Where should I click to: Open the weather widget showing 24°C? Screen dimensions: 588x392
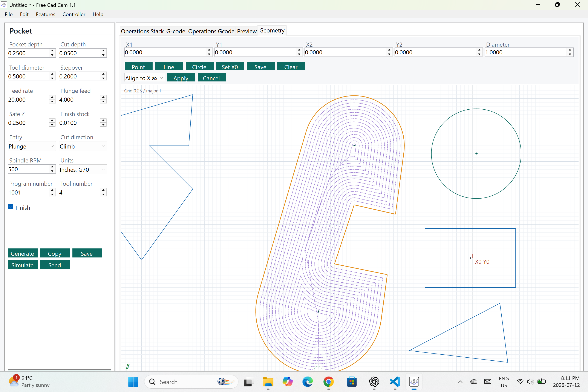pyautogui.click(x=29, y=381)
